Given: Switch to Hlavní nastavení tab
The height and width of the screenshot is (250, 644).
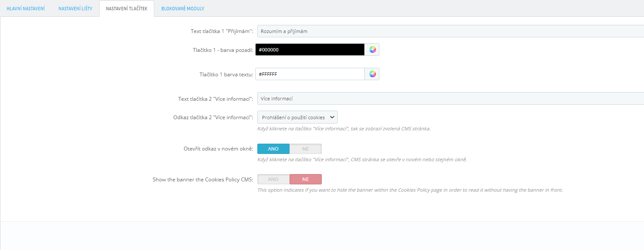Looking at the screenshot, I should tap(26, 9).
